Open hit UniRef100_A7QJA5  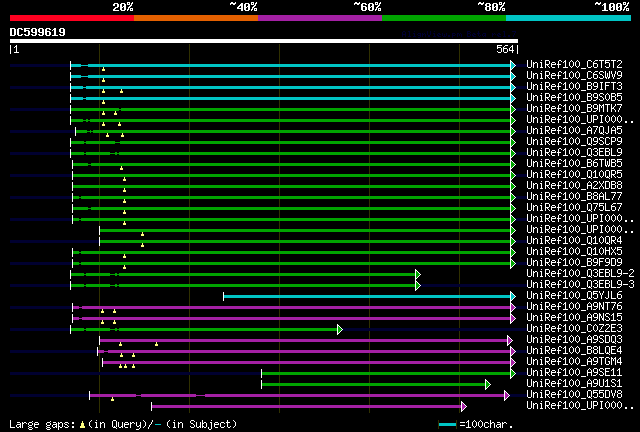pos(574,131)
